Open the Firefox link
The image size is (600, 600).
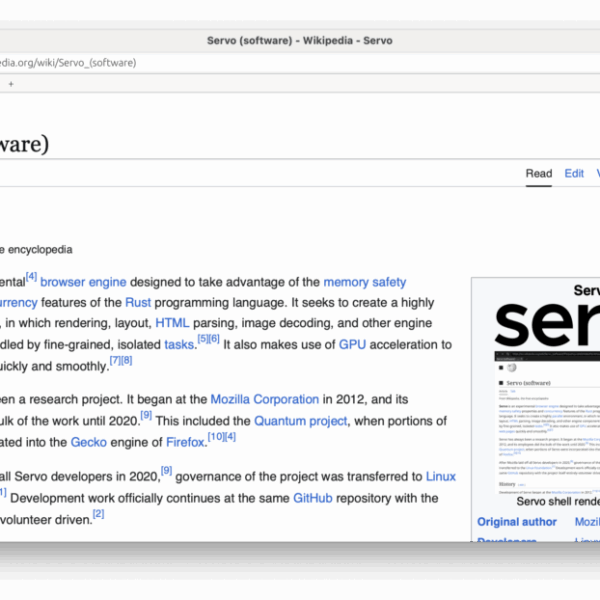coord(185,442)
